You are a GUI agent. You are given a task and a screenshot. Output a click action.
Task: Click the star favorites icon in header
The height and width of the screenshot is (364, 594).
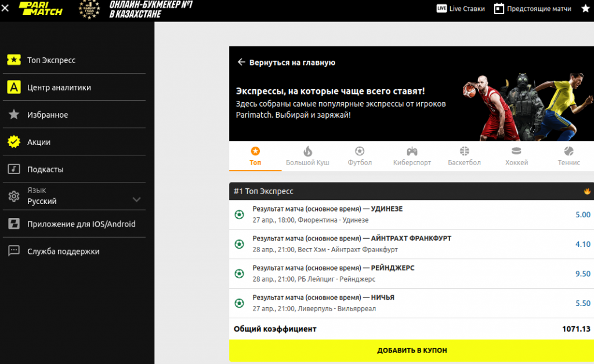point(586,8)
